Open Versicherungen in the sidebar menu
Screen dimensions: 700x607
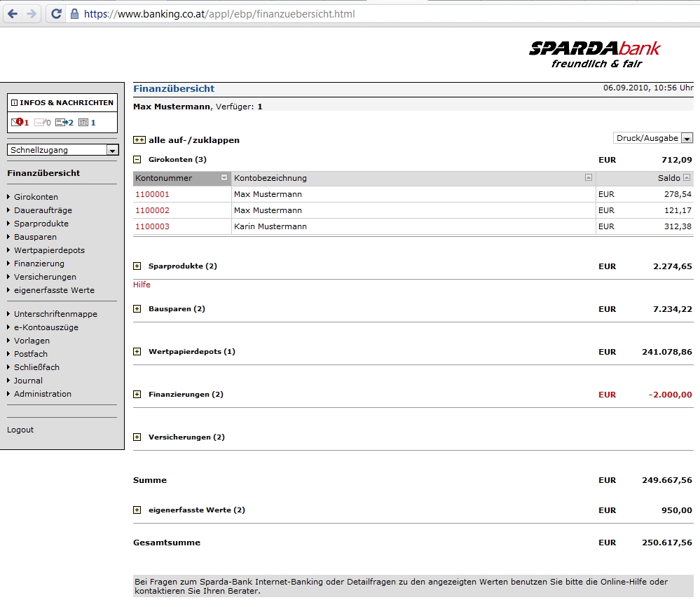pos(45,277)
